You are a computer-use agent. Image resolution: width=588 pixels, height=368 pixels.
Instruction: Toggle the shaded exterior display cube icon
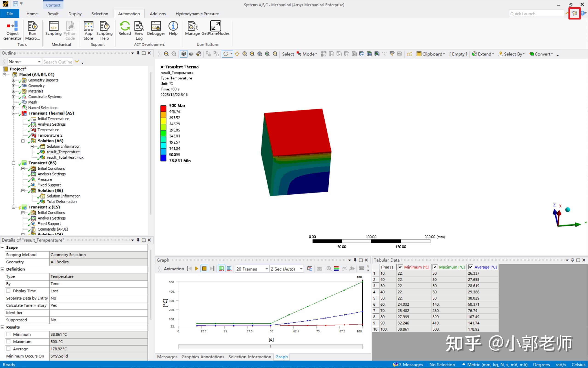coord(184,54)
